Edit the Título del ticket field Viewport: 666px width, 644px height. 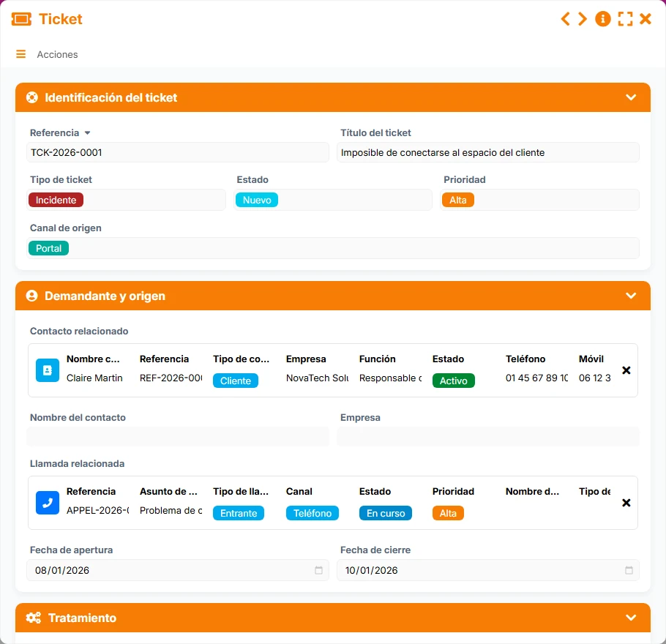[x=487, y=152]
